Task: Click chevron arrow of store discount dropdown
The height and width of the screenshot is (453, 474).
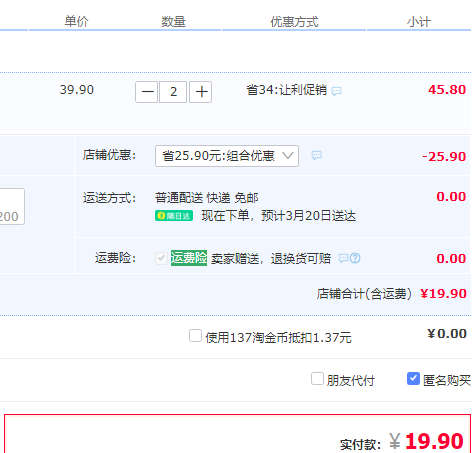Action: [x=287, y=156]
